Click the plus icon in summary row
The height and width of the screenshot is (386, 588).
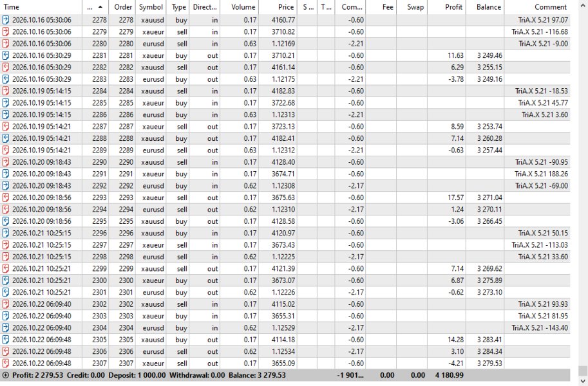(x=5, y=375)
